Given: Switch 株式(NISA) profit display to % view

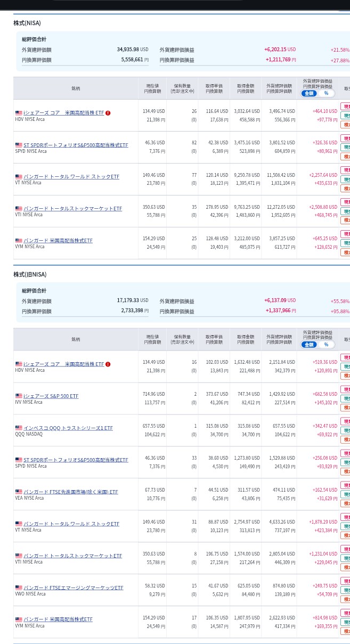Looking at the screenshot, I should (x=326, y=93).
